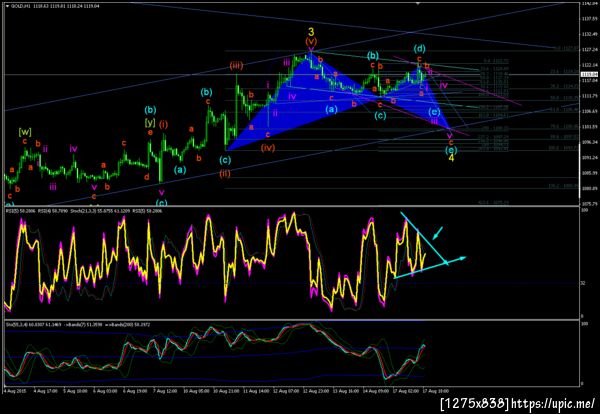Select the orange wave label (iv)
600x414 pixels.
(267, 147)
